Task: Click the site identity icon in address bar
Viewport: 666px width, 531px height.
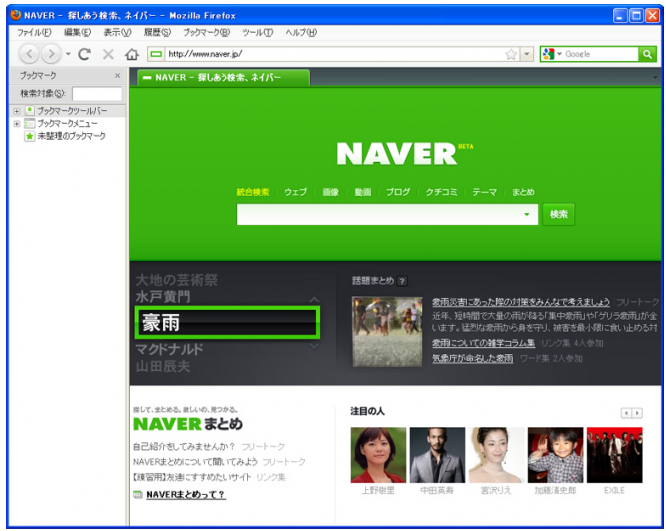Action: coord(156,54)
